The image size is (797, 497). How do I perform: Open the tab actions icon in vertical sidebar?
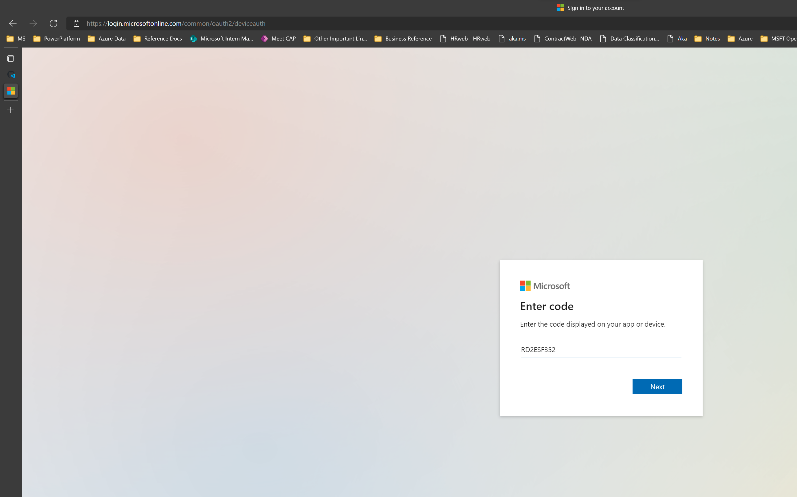11,59
